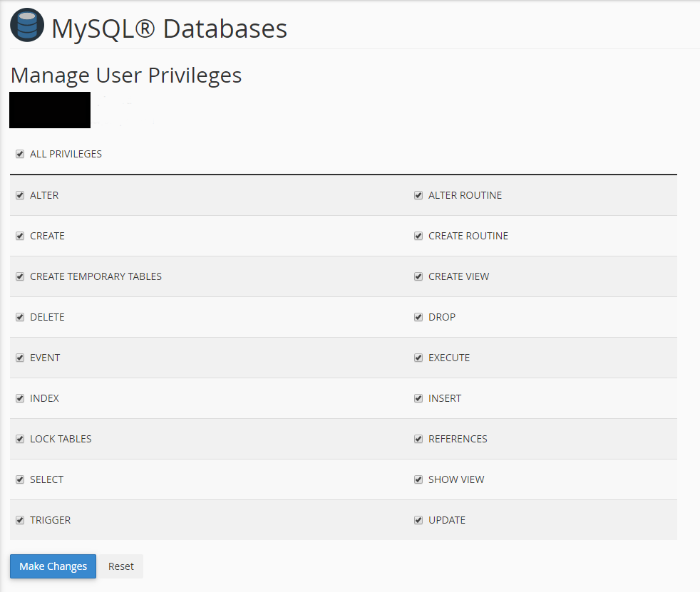Toggle the DELETE privilege checkbox
This screenshot has width=700, height=592.
[x=20, y=317]
